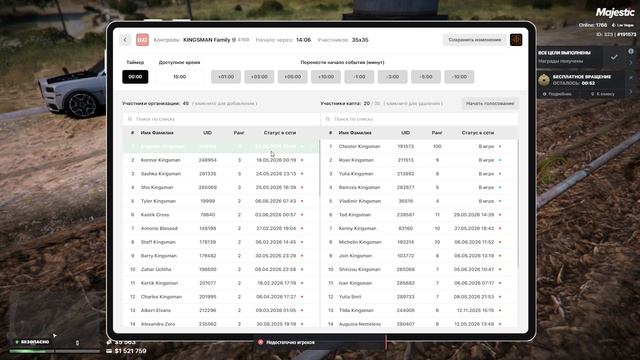The width and height of the screenshot is (640, 360).
Task: Remove Chester Kingsman from capture list
Action: (x=419, y=147)
